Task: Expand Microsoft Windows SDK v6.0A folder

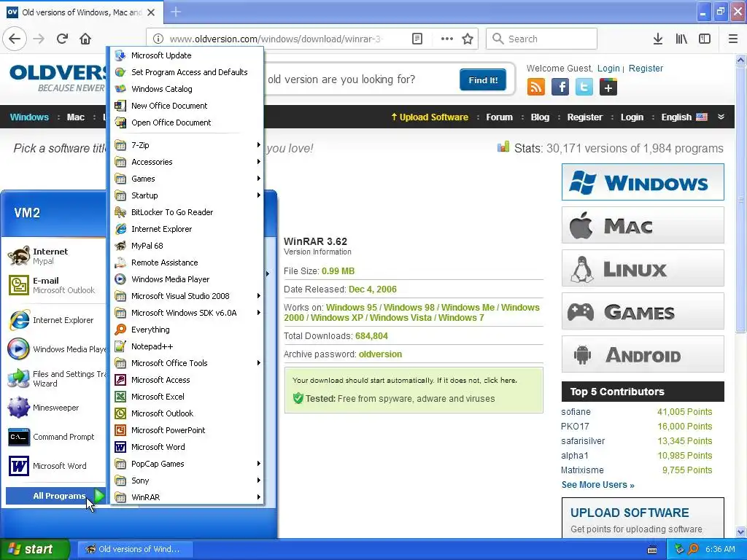Action: 187,313
